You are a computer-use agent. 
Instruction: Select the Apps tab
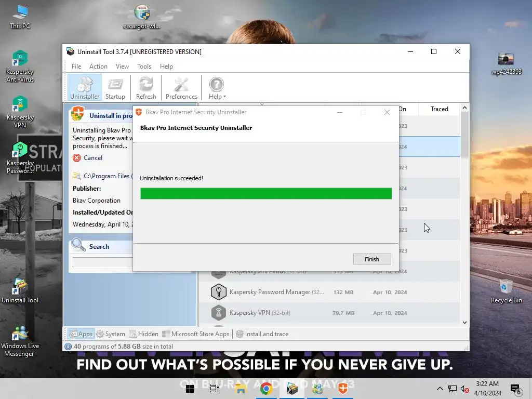click(81, 334)
